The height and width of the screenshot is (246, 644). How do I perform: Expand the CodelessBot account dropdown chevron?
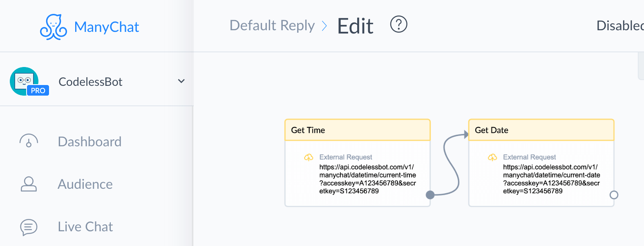point(181,81)
